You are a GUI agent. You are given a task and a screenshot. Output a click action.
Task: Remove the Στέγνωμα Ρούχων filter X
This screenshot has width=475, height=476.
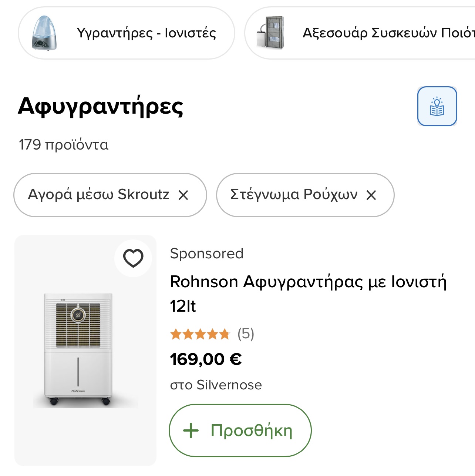[x=371, y=195]
